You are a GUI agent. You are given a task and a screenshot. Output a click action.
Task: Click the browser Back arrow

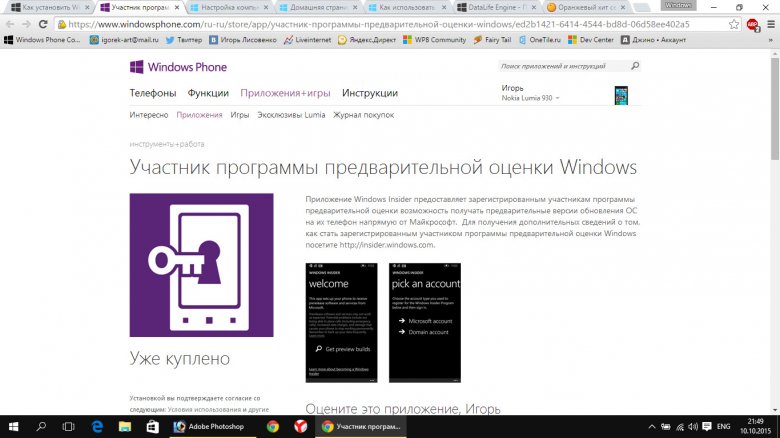tap(10, 24)
